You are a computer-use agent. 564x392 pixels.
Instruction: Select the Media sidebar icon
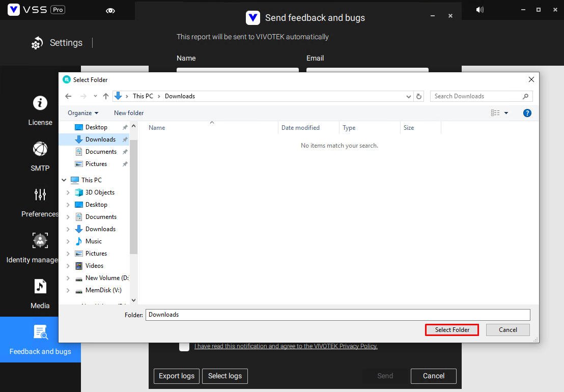coord(40,286)
